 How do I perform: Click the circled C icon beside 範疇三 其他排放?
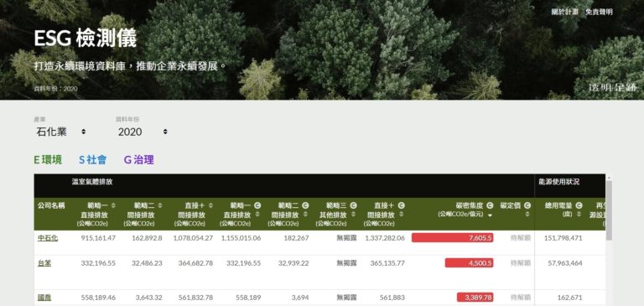[353, 205]
